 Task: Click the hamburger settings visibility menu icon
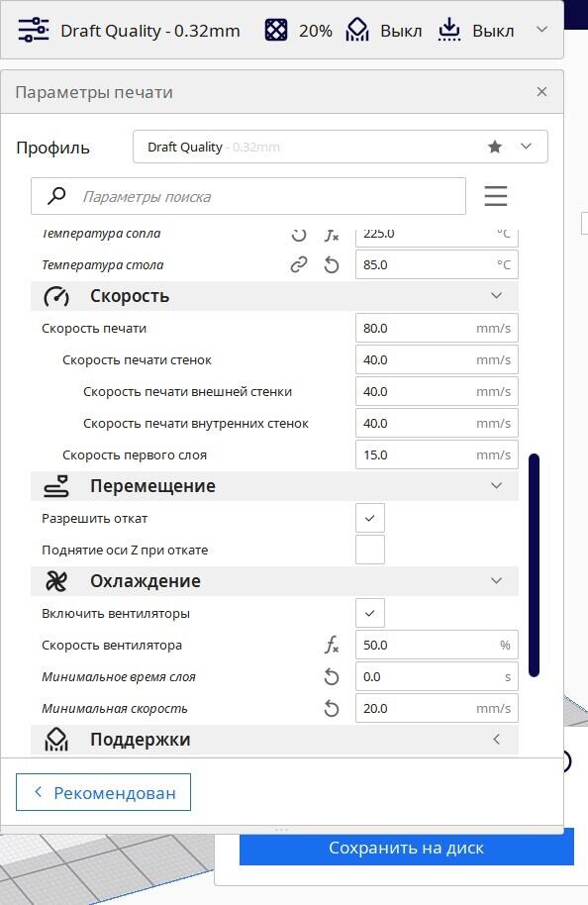pyautogui.click(x=496, y=196)
